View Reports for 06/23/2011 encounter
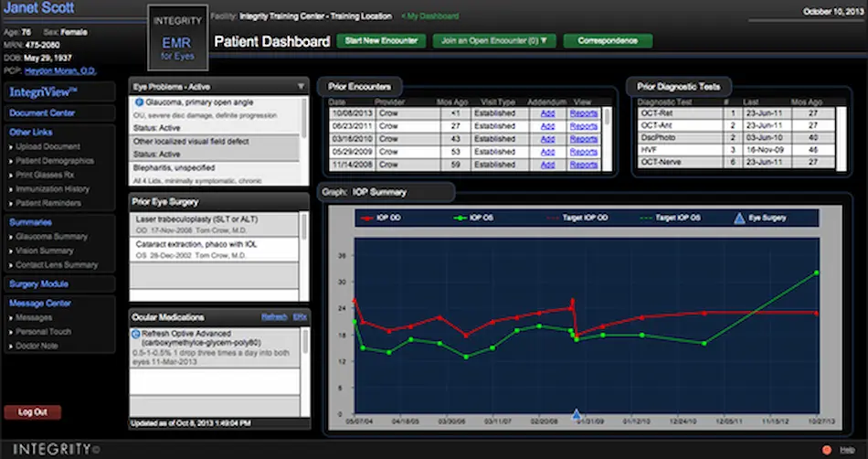The width and height of the screenshot is (868, 459). point(584,126)
